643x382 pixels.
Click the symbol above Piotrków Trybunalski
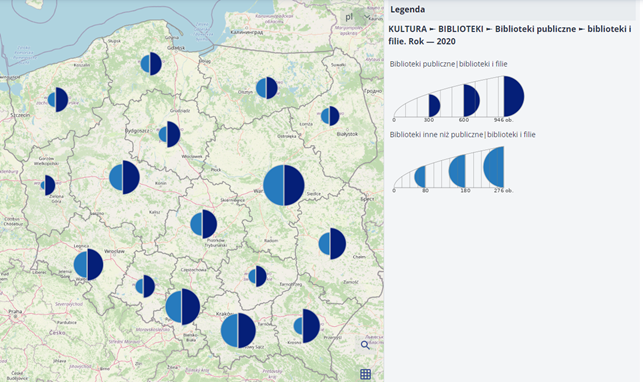point(203,224)
